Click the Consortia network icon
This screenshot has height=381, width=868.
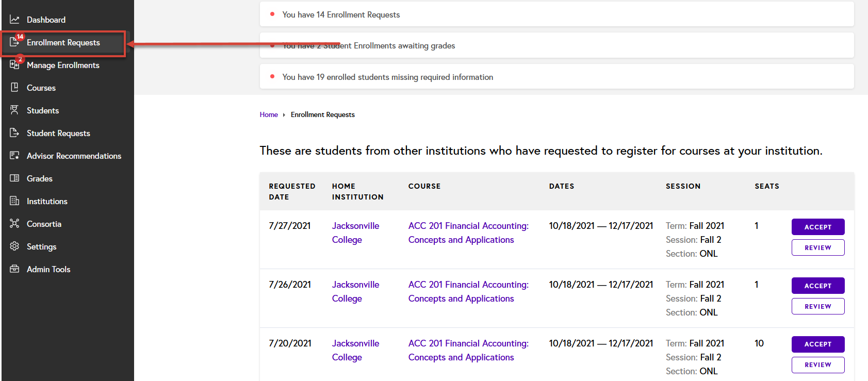[x=14, y=224]
